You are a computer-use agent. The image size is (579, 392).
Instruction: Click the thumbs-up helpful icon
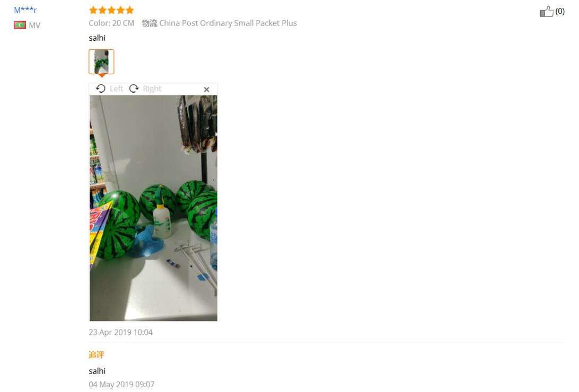(x=547, y=12)
